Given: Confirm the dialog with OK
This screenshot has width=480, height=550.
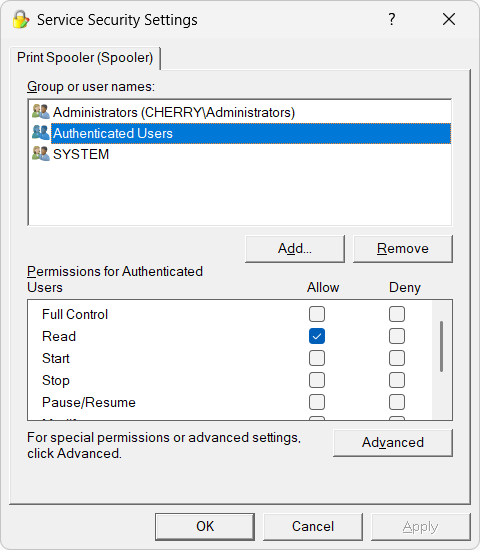Looking at the screenshot, I should point(205,526).
